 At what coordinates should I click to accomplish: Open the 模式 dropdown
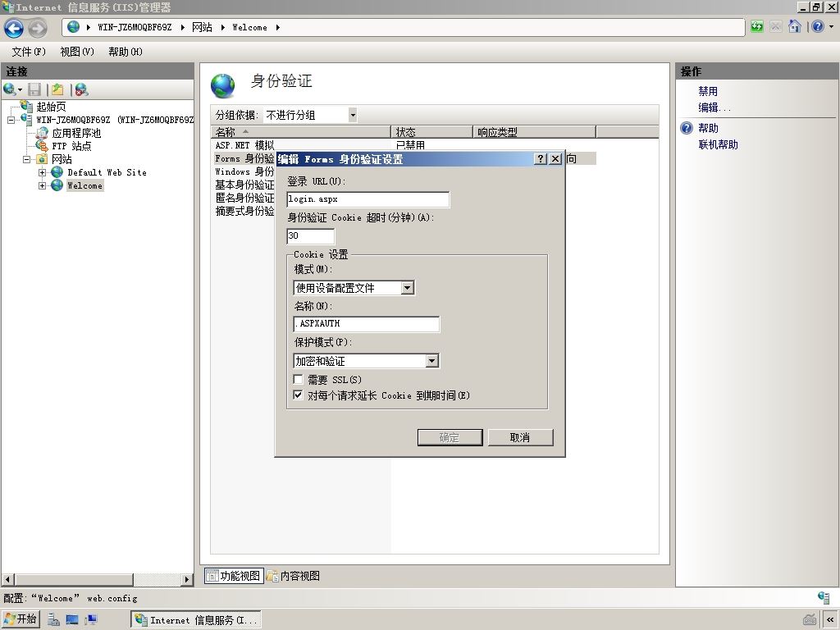click(407, 288)
